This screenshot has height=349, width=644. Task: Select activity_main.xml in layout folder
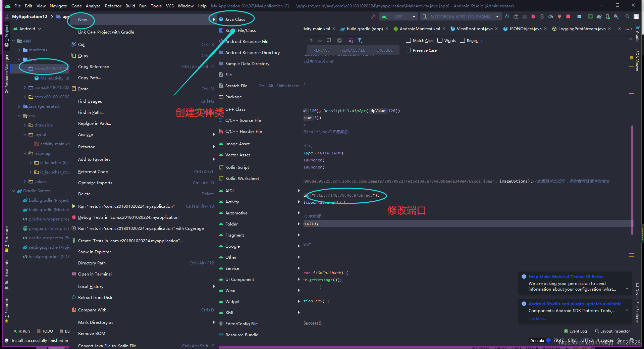click(x=52, y=144)
